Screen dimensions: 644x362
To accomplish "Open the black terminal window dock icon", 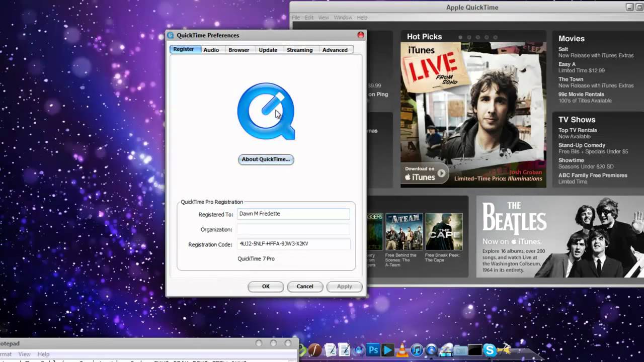I will click(475, 349).
